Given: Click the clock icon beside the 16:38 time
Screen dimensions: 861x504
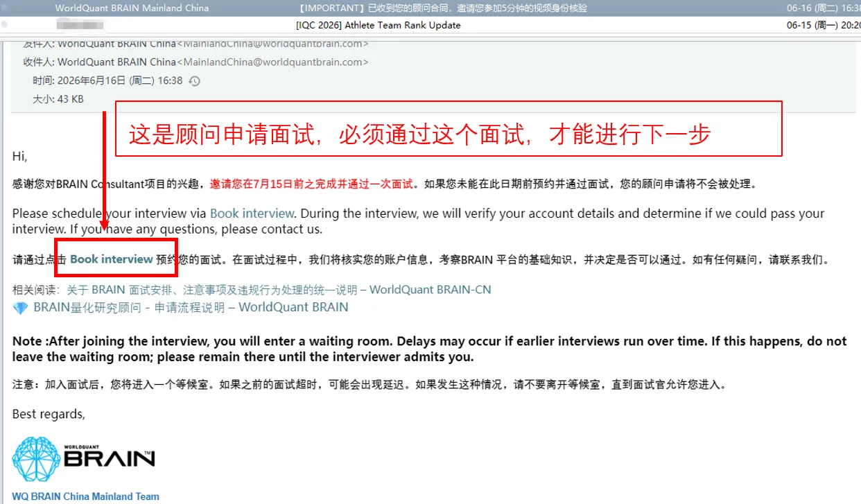Looking at the screenshot, I should [195, 81].
